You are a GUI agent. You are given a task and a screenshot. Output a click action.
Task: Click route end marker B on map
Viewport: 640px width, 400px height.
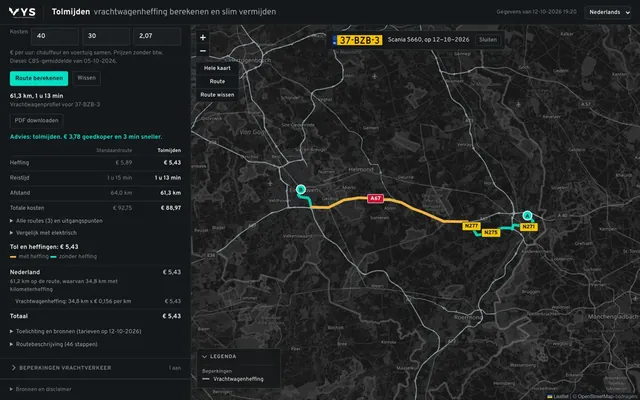300,189
